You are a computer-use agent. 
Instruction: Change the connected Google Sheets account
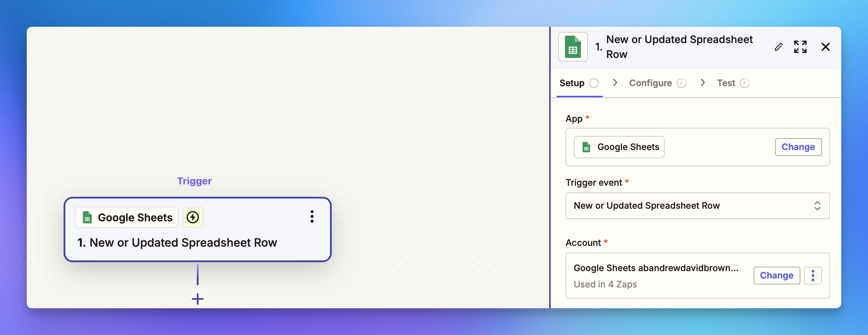pos(777,276)
